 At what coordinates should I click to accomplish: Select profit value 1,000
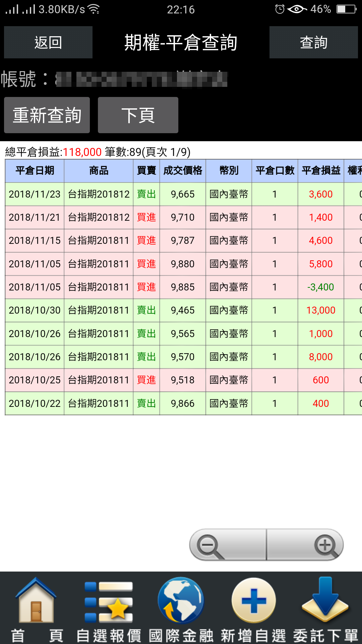[x=321, y=334]
